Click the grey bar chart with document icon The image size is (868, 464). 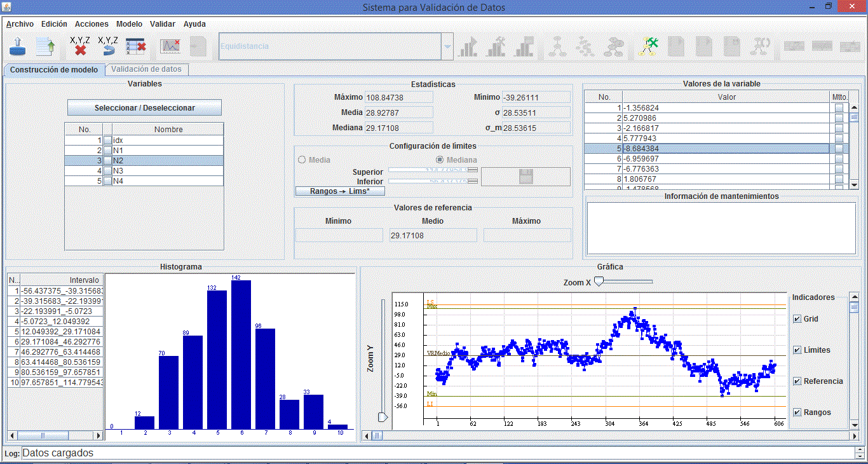(524, 46)
